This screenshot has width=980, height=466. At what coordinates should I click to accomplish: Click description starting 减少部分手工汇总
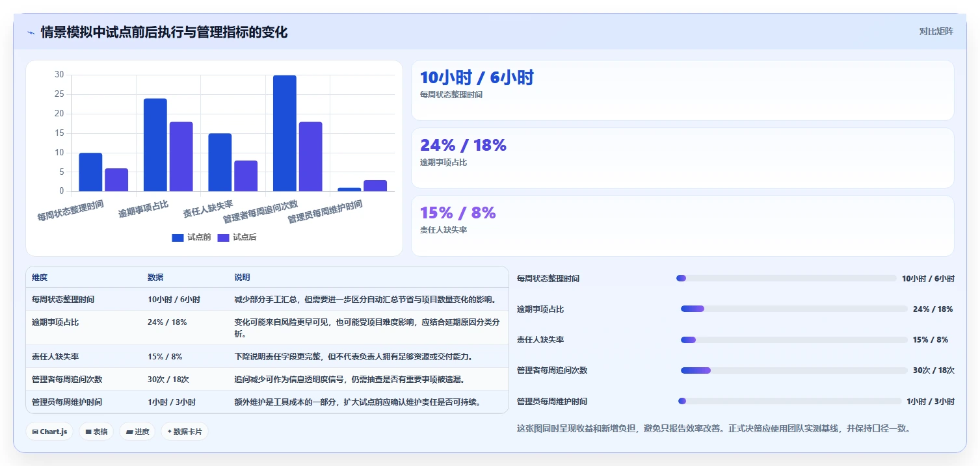365,300
